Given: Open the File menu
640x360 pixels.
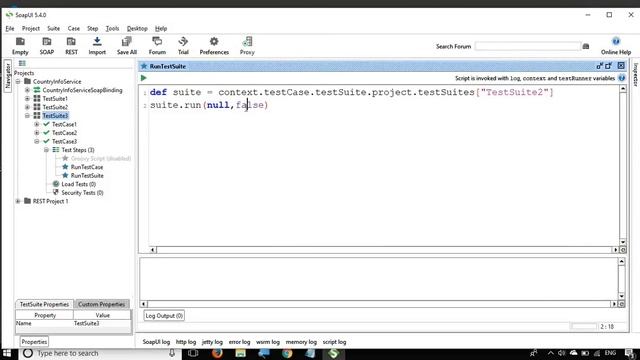Looking at the screenshot, I should [10, 29].
